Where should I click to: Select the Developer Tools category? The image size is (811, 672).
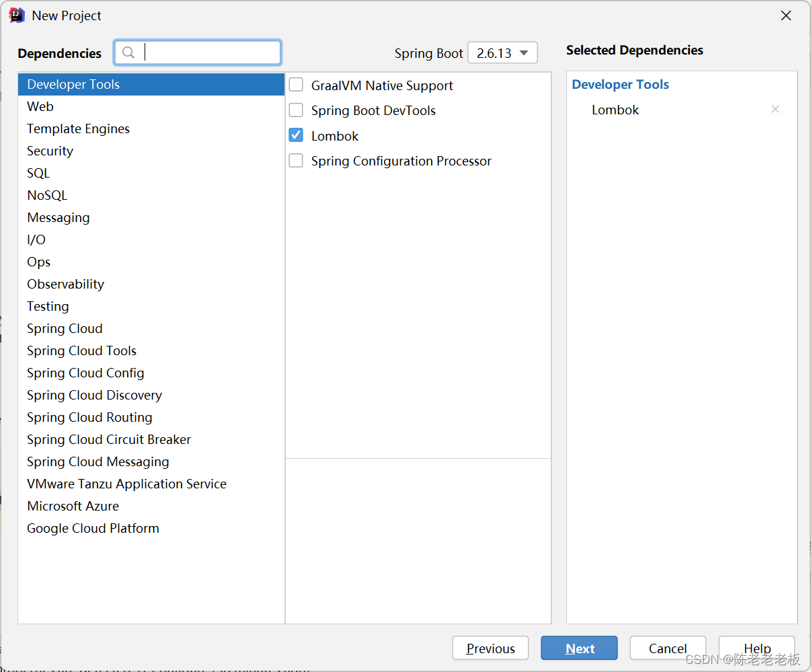click(151, 84)
